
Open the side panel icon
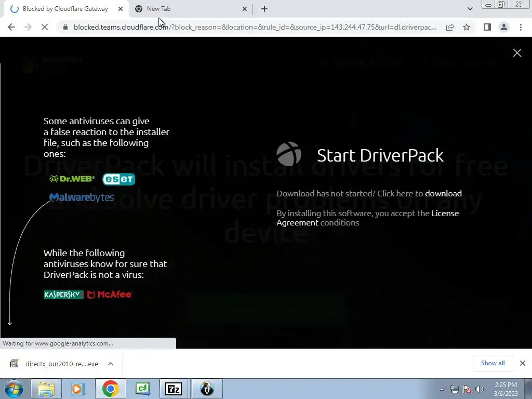click(x=487, y=27)
